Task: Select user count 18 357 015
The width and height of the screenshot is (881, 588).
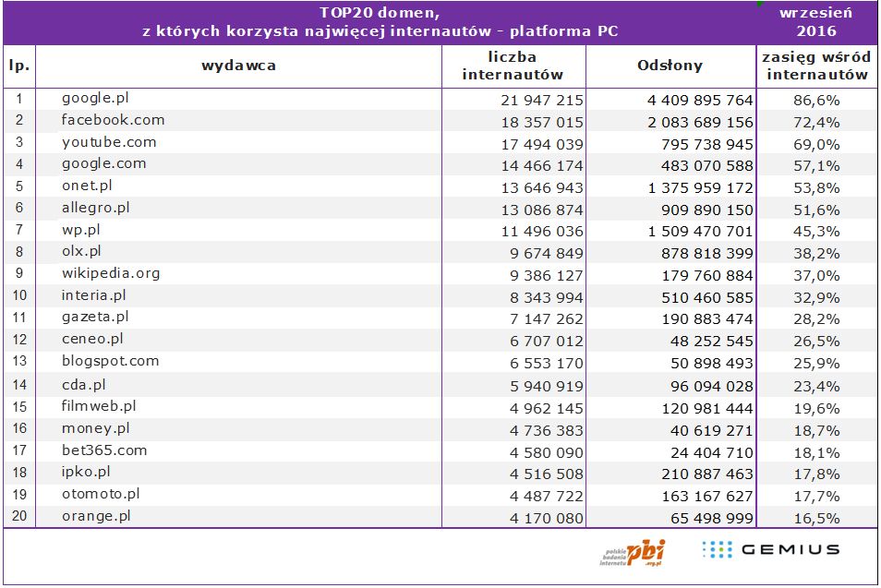Action: [x=542, y=123]
